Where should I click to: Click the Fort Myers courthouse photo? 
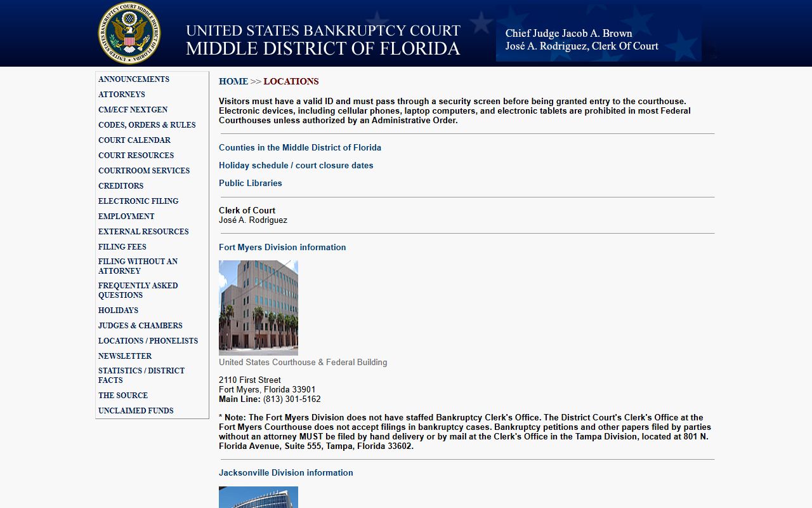(258, 307)
